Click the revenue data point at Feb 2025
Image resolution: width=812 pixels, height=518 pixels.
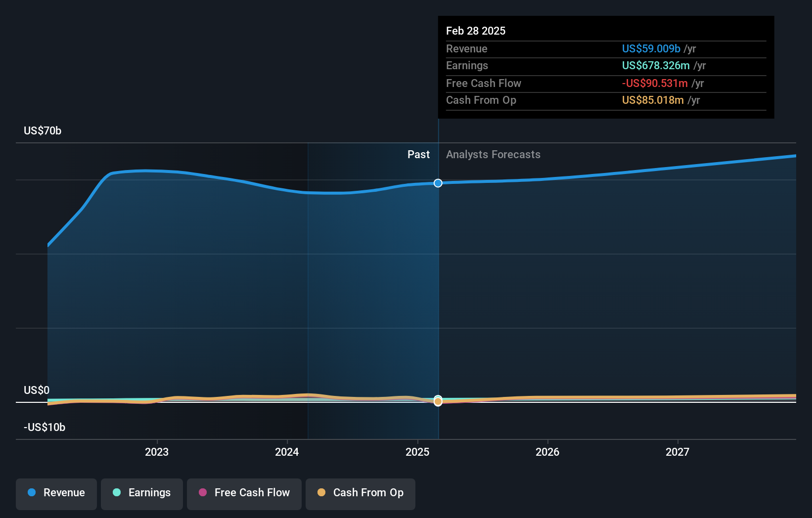pos(438,183)
